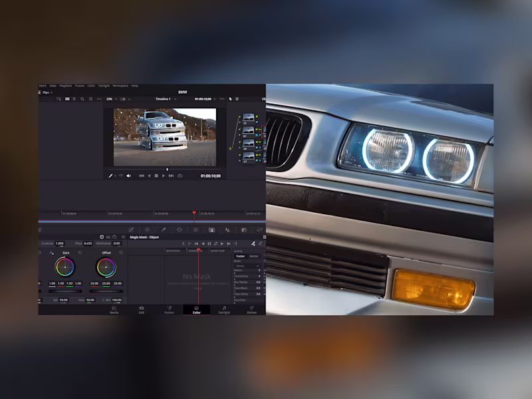This screenshot has height=399, width=532.
Task: Open the Magic Mask palette
Action: point(212,229)
